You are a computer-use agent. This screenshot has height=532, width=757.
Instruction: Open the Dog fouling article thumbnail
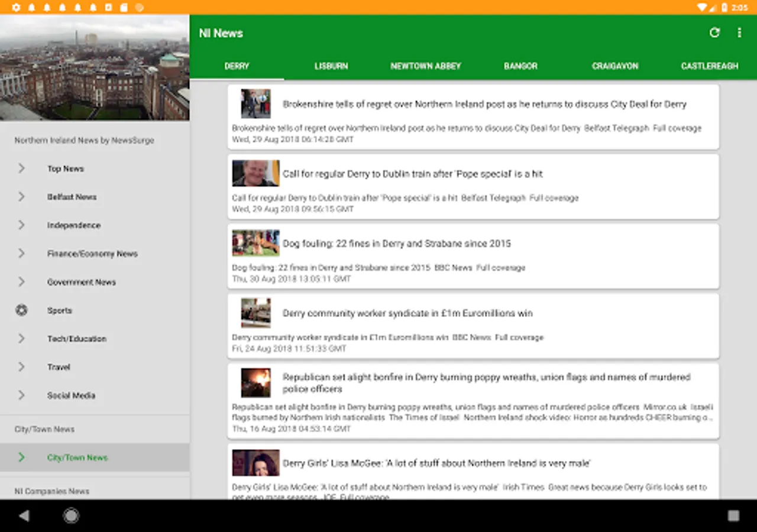(255, 243)
